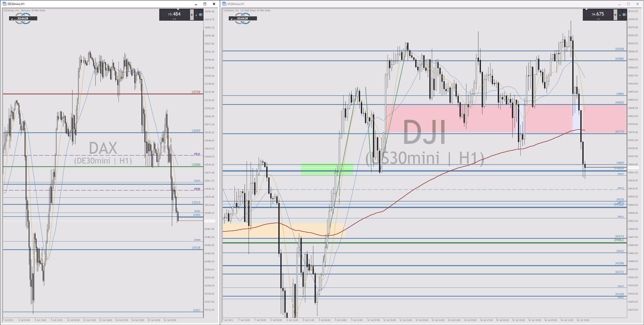Select the 34880 level label on DJI chart
The image size is (644, 325).
(x=620, y=94)
